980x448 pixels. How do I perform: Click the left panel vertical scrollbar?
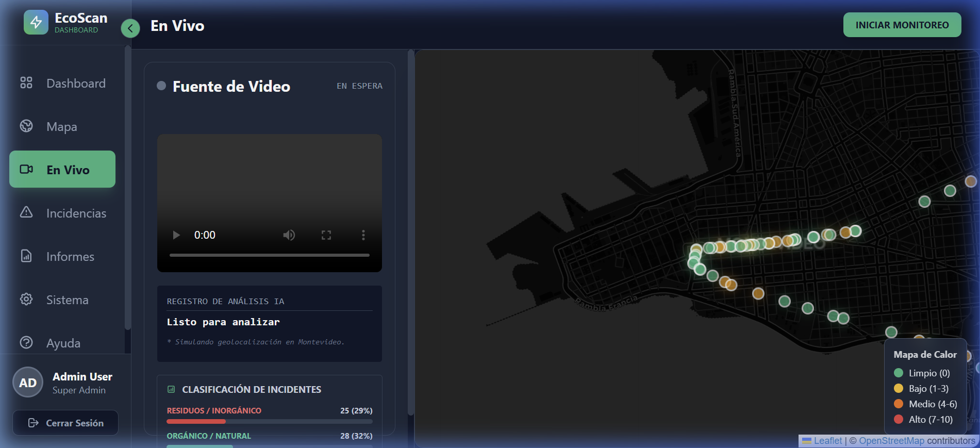tap(411, 232)
